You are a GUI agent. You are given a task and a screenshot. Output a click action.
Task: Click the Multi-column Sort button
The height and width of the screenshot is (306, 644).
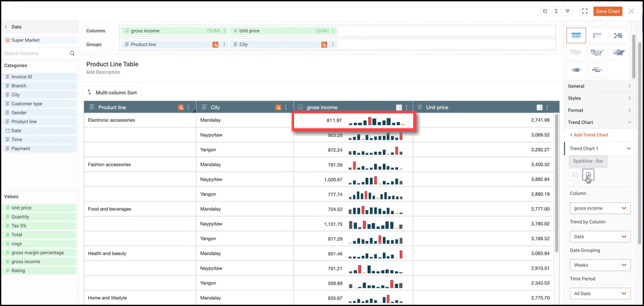(x=112, y=92)
